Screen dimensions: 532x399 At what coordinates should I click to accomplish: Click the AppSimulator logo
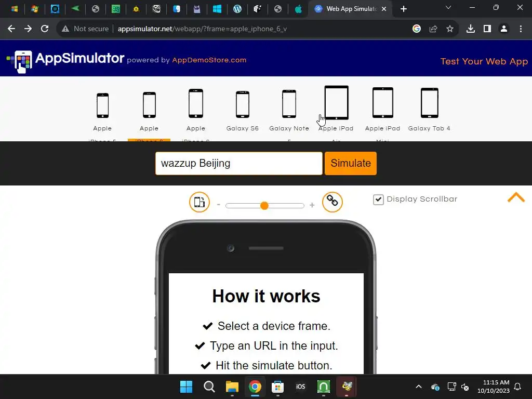(65, 60)
